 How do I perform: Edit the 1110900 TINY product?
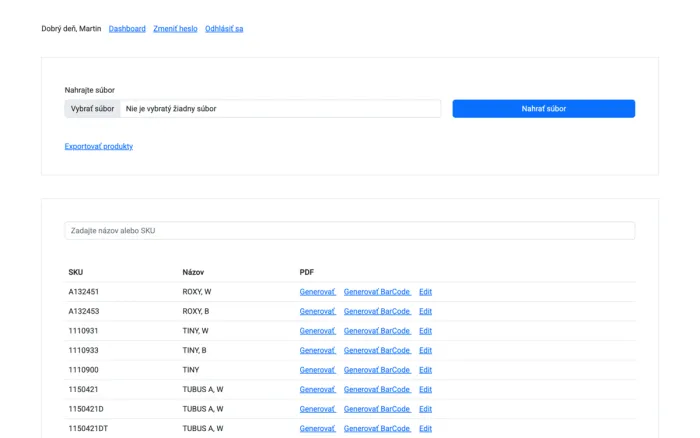(x=425, y=370)
